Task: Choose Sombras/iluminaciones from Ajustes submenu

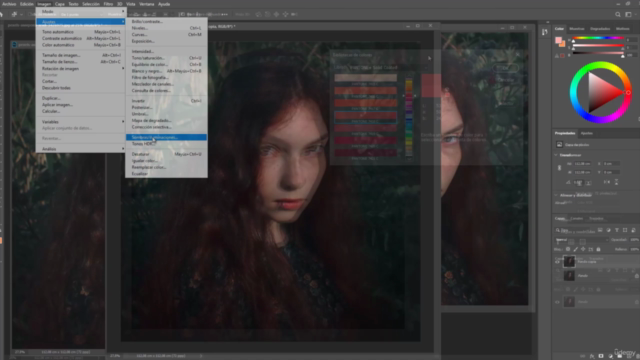Action: (x=167, y=137)
